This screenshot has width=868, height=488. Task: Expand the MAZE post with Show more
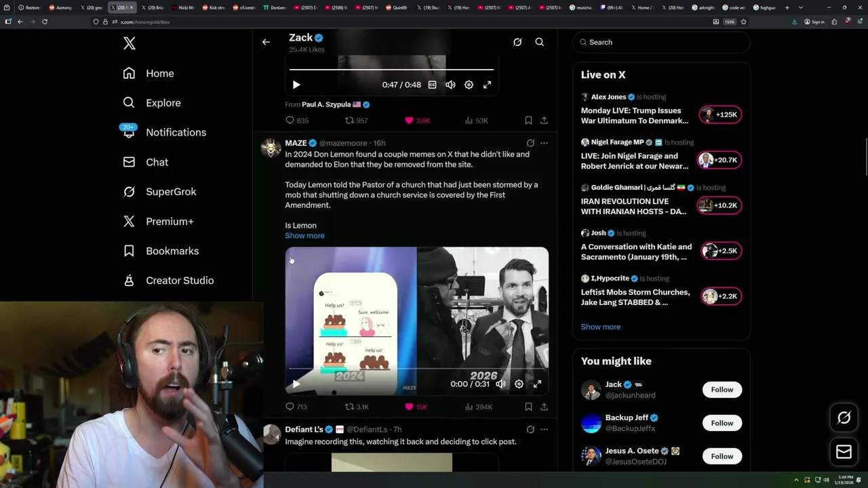(x=304, y=236)
